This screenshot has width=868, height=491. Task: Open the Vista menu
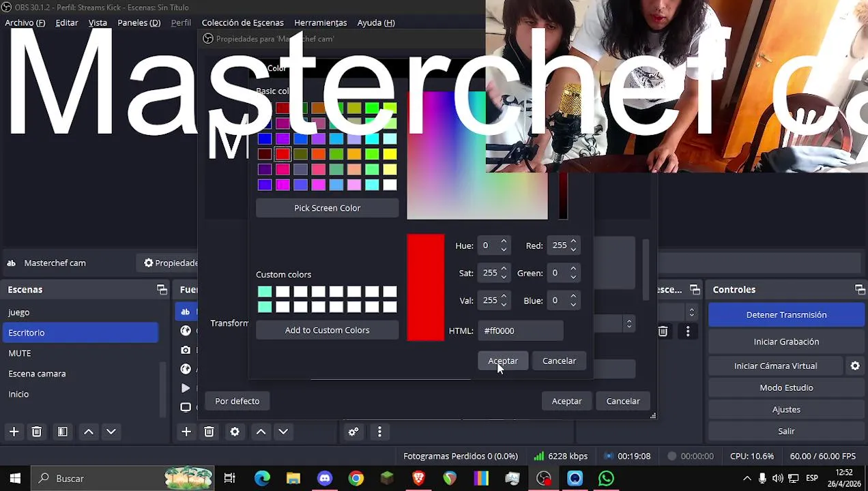98,23
